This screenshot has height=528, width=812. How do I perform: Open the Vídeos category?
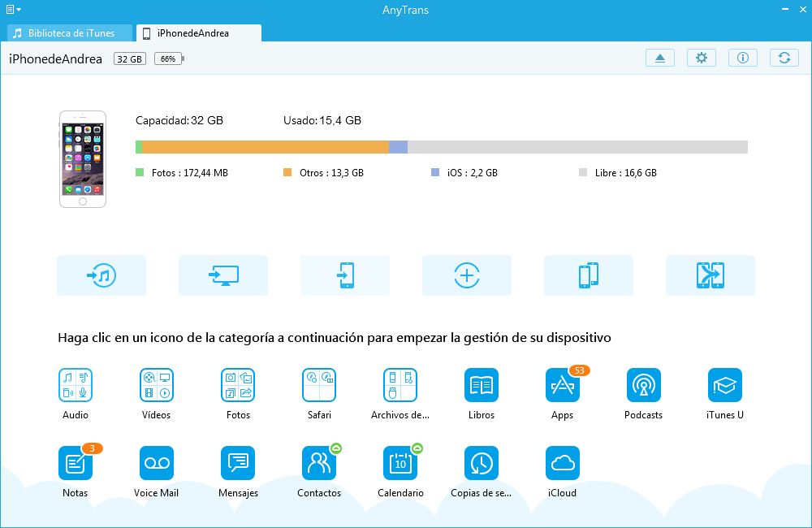click(x=157, y=385)
